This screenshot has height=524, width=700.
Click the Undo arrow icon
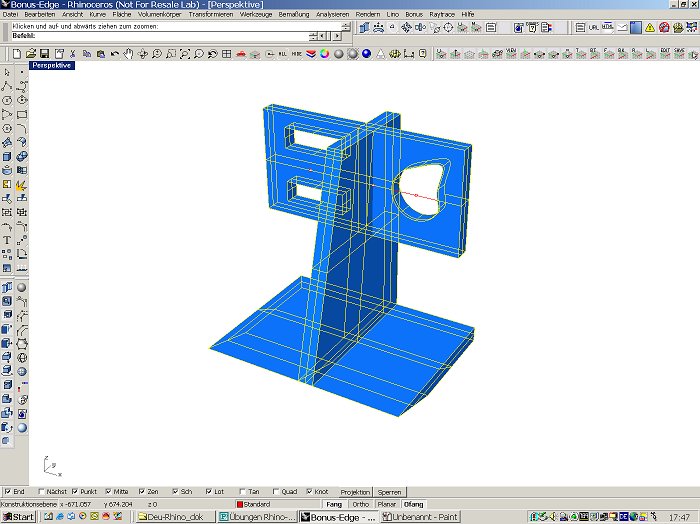coord(115,53)
